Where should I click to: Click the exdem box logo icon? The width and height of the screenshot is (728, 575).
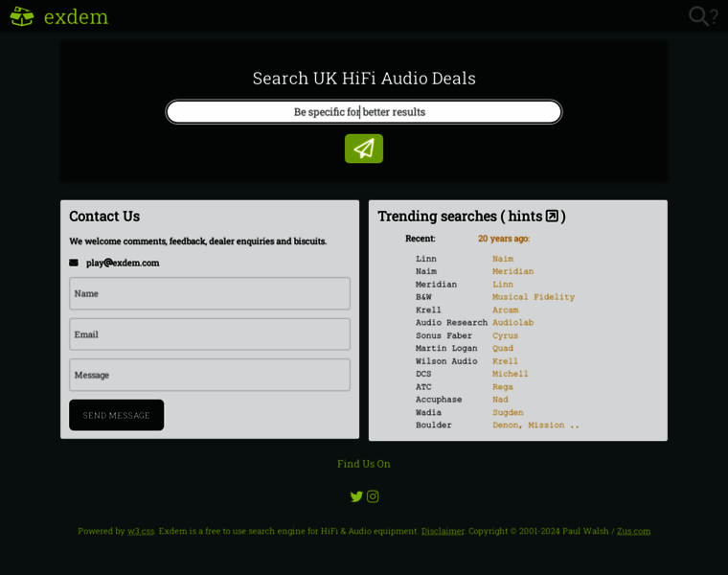click(x=22, y=16)
